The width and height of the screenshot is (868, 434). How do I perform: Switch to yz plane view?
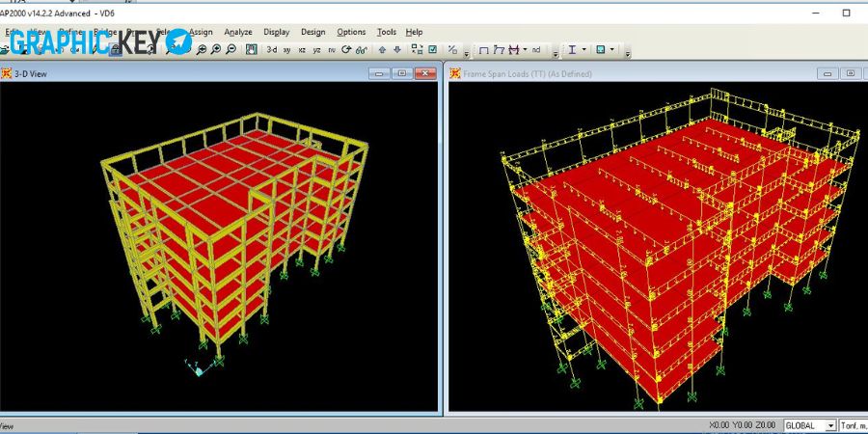316,50
